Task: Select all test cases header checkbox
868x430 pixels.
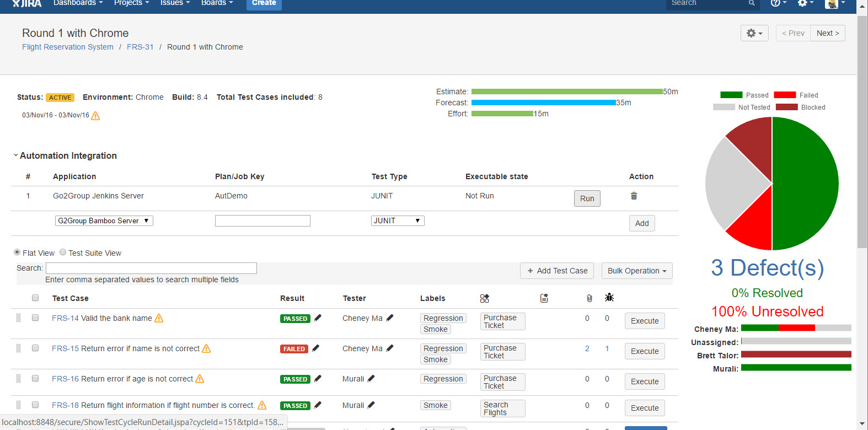Action: 35,298
